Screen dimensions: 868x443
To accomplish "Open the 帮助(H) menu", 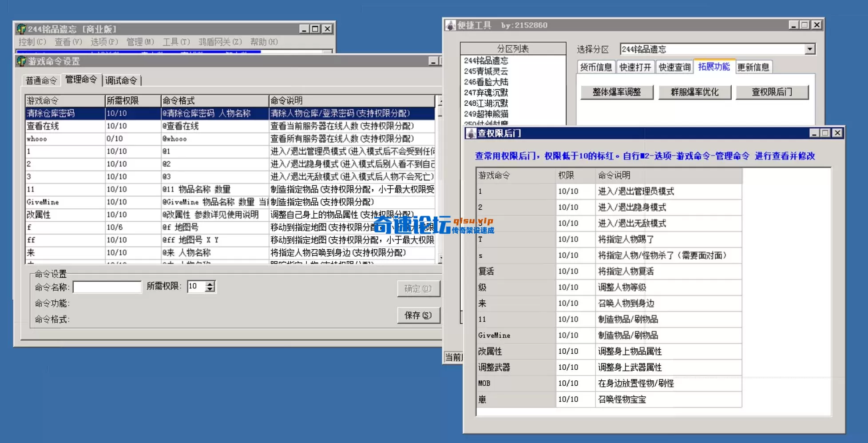I will (x=264, y=42).
